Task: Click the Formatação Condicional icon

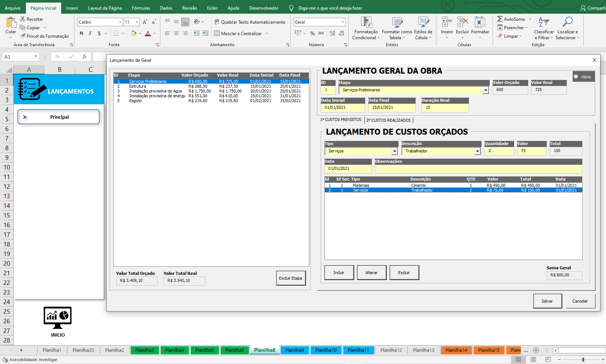Action: point(366,23)
